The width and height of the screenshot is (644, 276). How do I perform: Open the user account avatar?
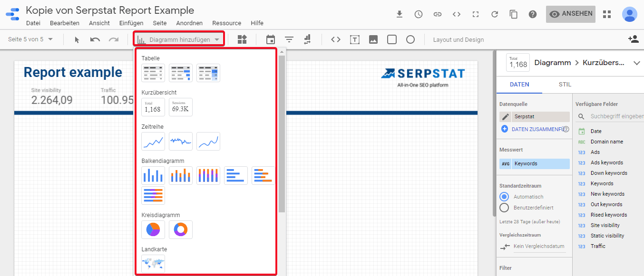coord(630,14)
